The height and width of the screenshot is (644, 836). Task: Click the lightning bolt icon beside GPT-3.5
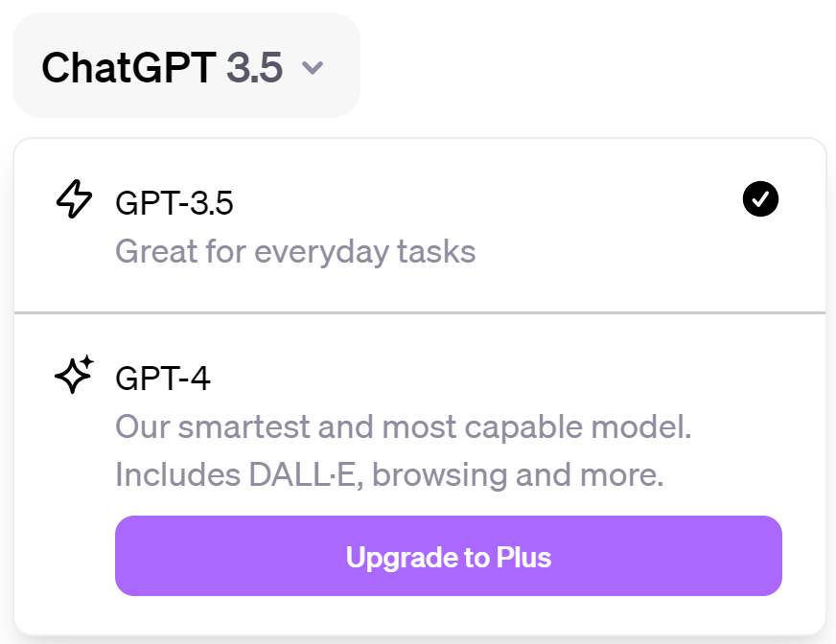[73, 200]
